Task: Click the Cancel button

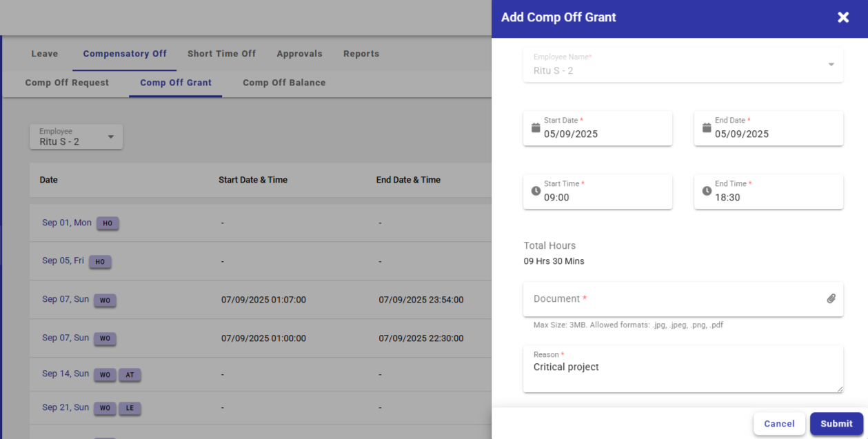Action: point(779,424)
